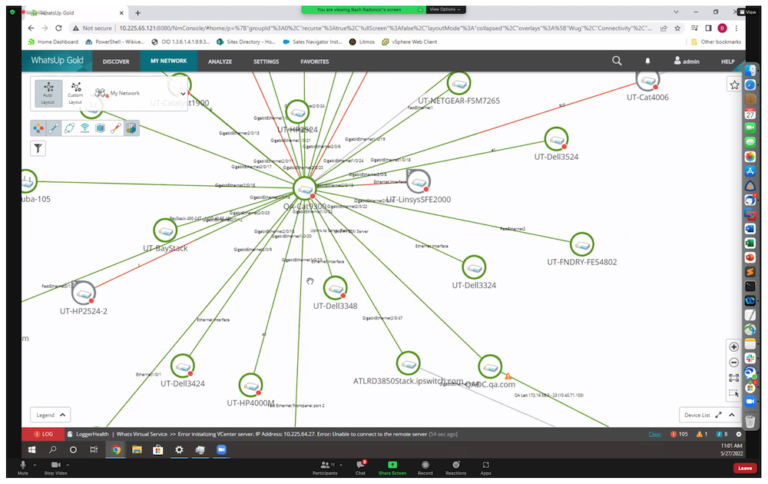Click the fit-to-screen map icon
768x484 pixels.
point(734,377)
